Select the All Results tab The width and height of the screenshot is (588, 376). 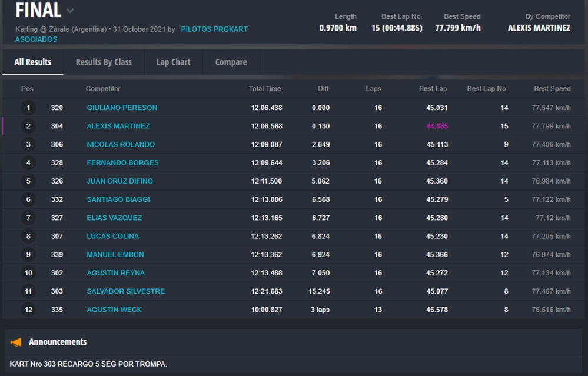point(32,62)
